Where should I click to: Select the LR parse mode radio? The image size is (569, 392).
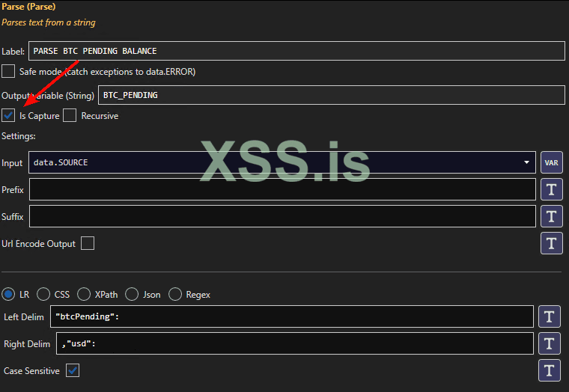(x=8, y=294)
